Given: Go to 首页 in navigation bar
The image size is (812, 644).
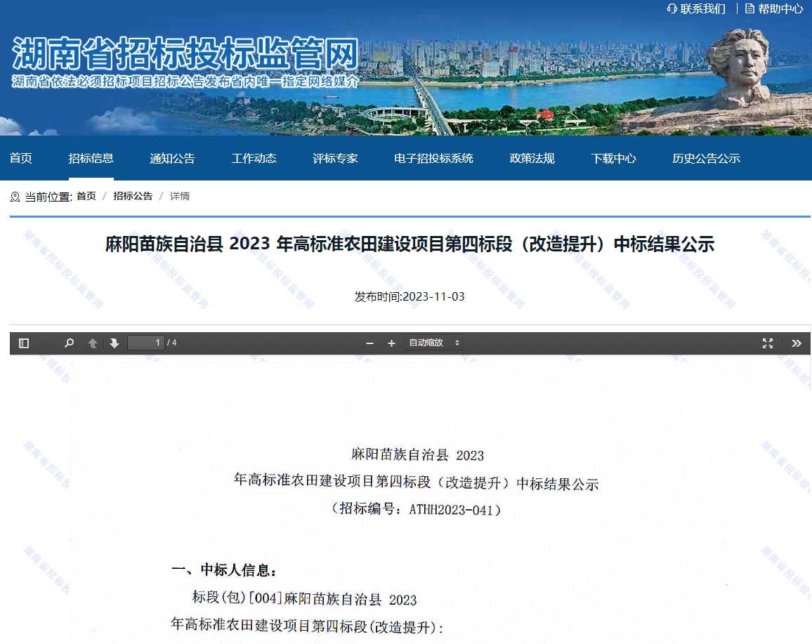Looking at the screenshot, I should click(x=21, y=158).
